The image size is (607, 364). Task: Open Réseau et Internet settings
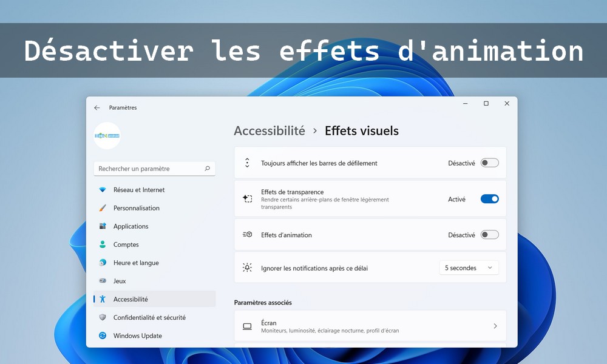154,190
